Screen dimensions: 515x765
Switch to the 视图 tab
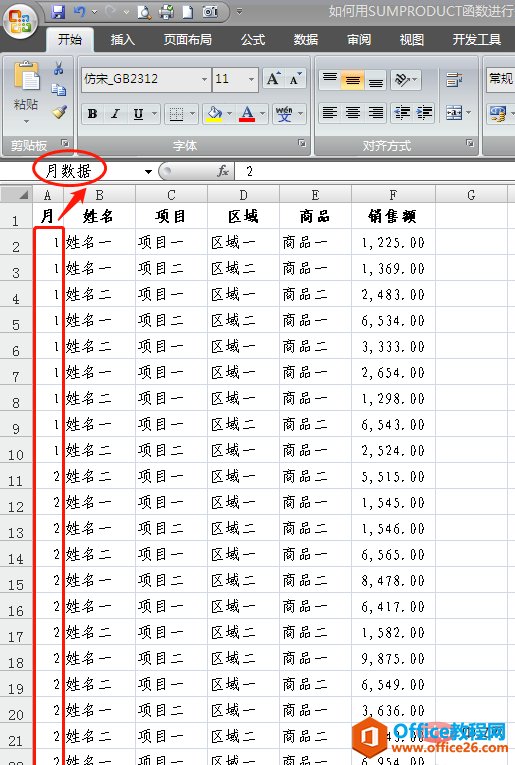412,40
